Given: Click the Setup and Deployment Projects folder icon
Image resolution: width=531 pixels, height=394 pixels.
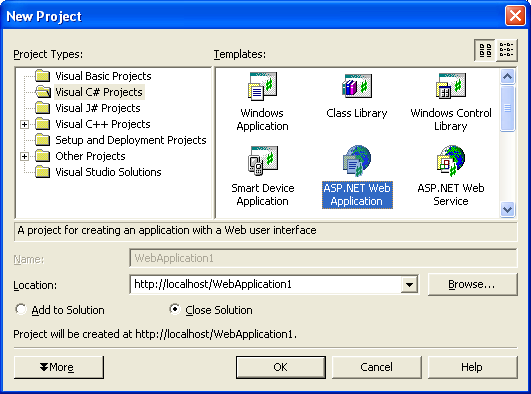Looking at the screenshot, I should click(43, 140).
